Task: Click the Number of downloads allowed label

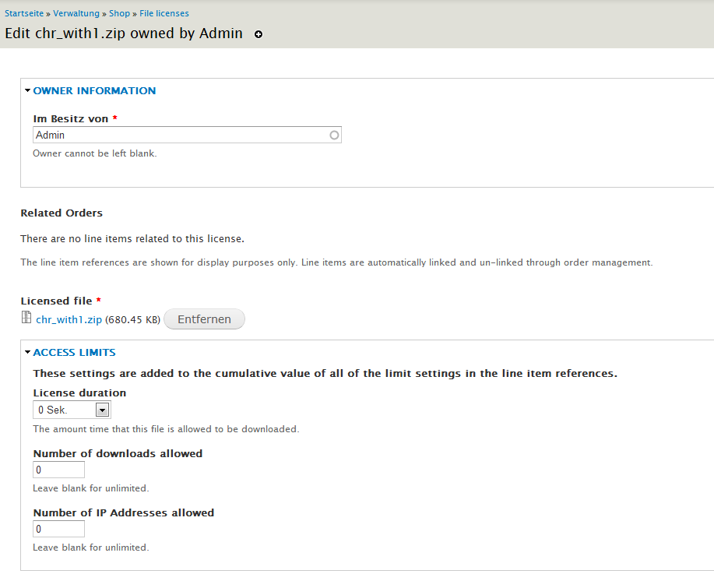Action: [x=118, y=453]
